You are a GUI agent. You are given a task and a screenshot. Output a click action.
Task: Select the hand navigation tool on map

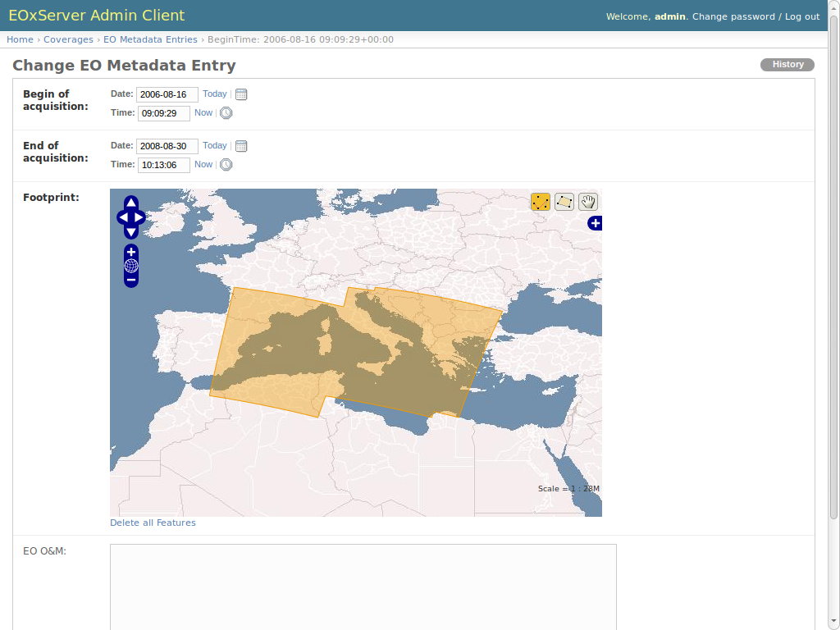pyautogui.click(x=588, y=202)
